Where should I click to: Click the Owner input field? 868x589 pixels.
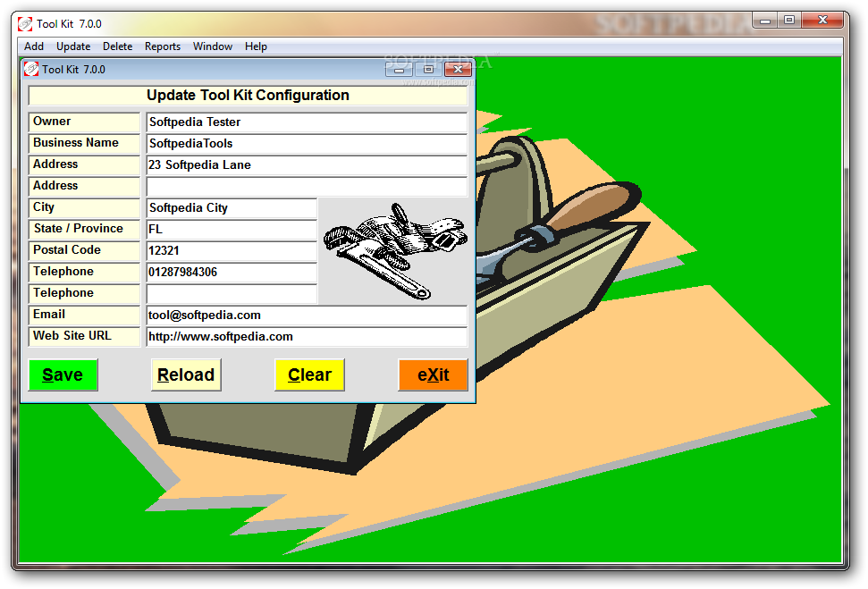(307, 122)
